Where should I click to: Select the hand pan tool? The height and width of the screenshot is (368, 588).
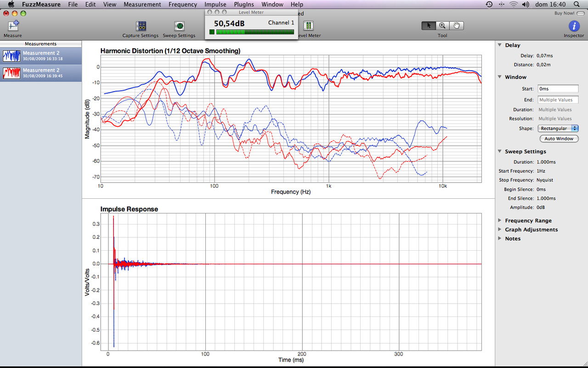click(456, 26)
